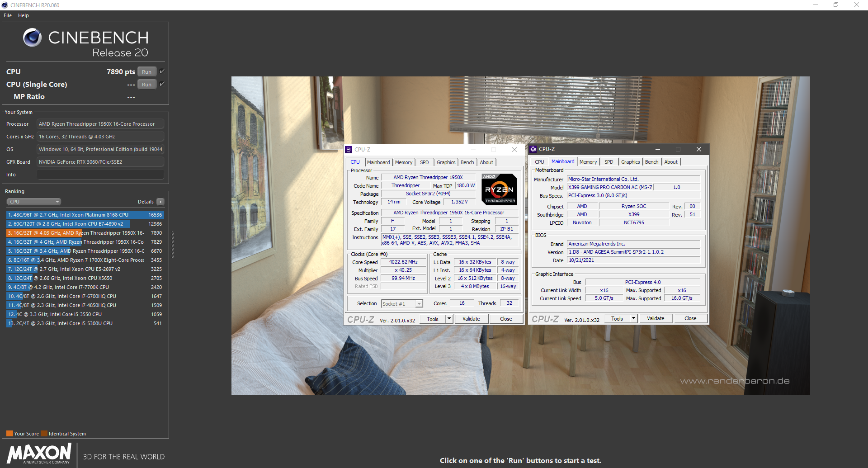Click Tools button in right CPU-Z
Image resolution: width=868 pixels, height=468 pixels.
coord(617,318)
